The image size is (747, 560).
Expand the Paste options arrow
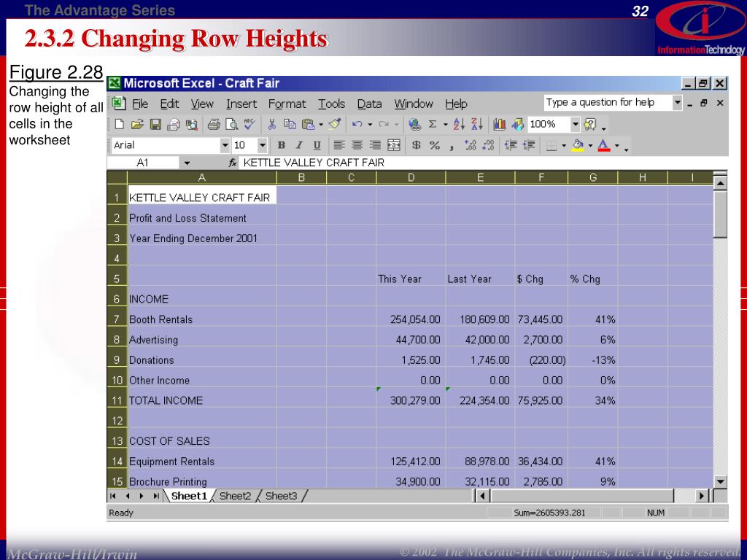pos(321,125)
